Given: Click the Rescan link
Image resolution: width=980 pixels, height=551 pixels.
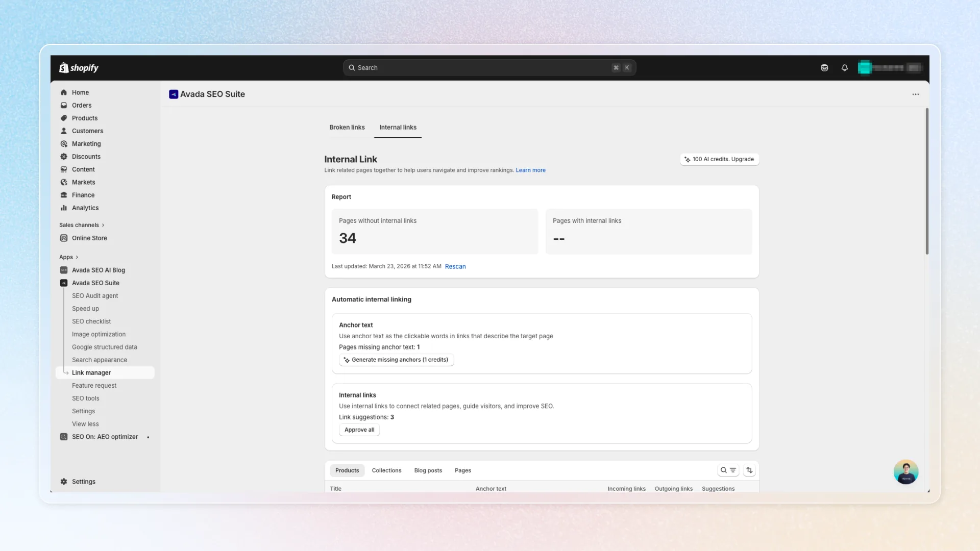Looking at the screenshot, I should tap(455, 266).
